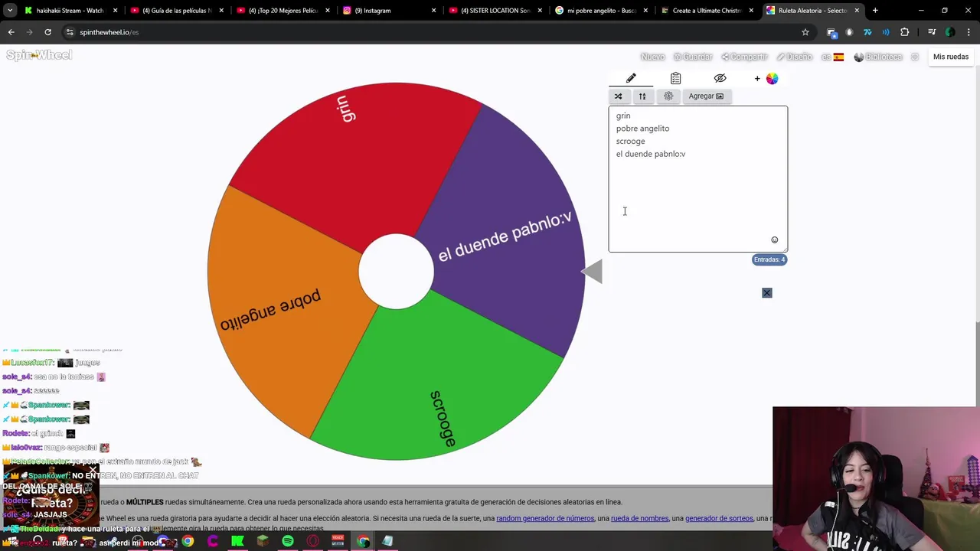Open Spotify from the taskbar
980x551 pixels.
pos(288,541)
